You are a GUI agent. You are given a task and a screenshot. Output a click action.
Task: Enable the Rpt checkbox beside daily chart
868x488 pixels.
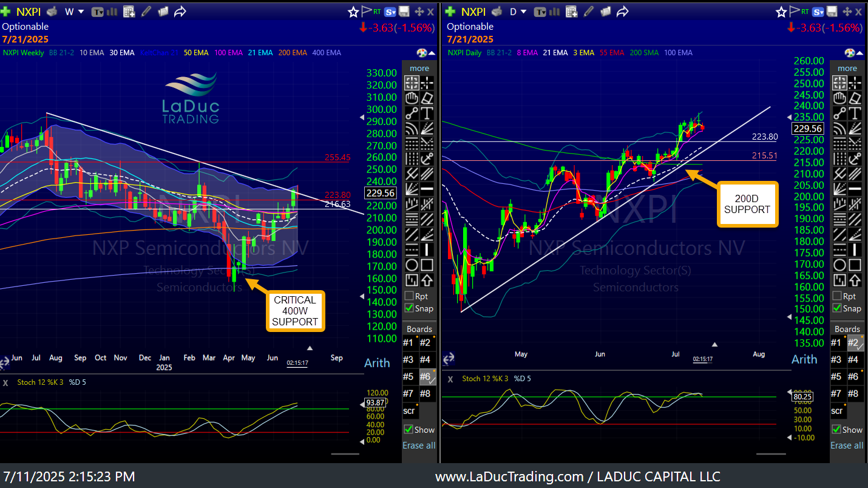click(838, 296)
